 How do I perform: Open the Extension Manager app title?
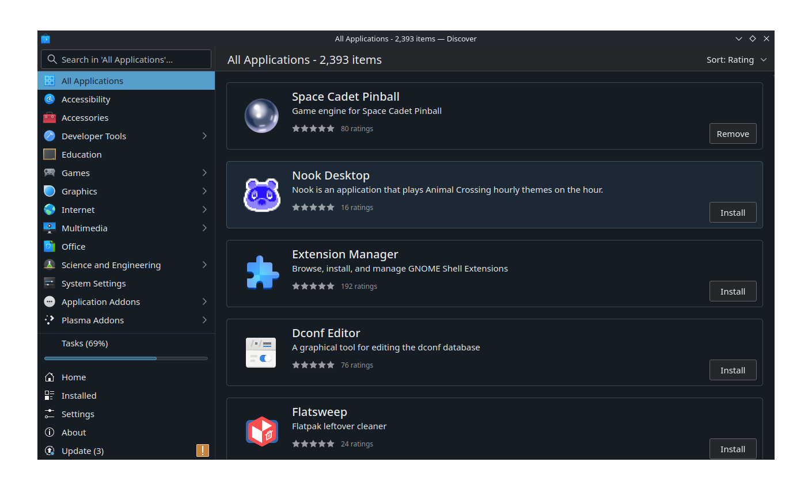tap(345, 254)
